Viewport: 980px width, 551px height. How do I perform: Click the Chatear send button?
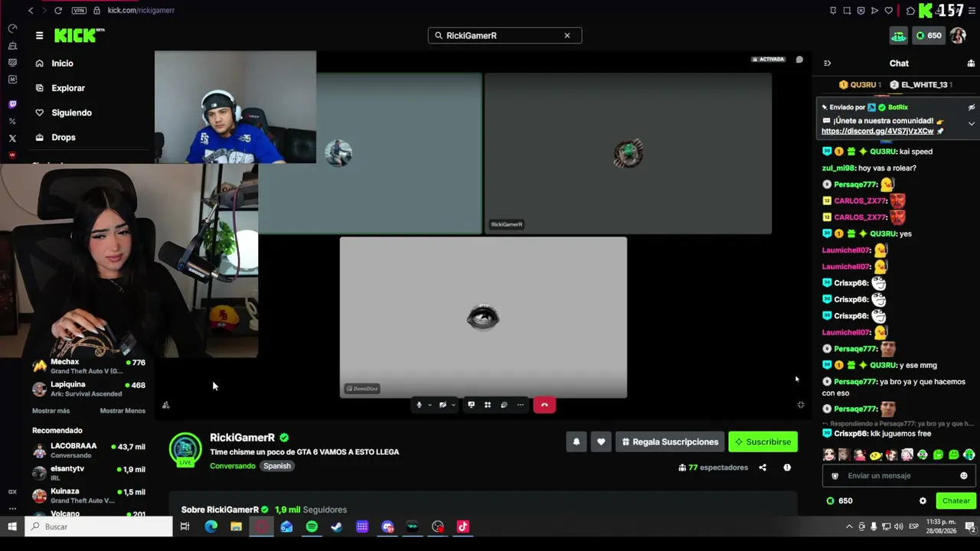[955, 501]
